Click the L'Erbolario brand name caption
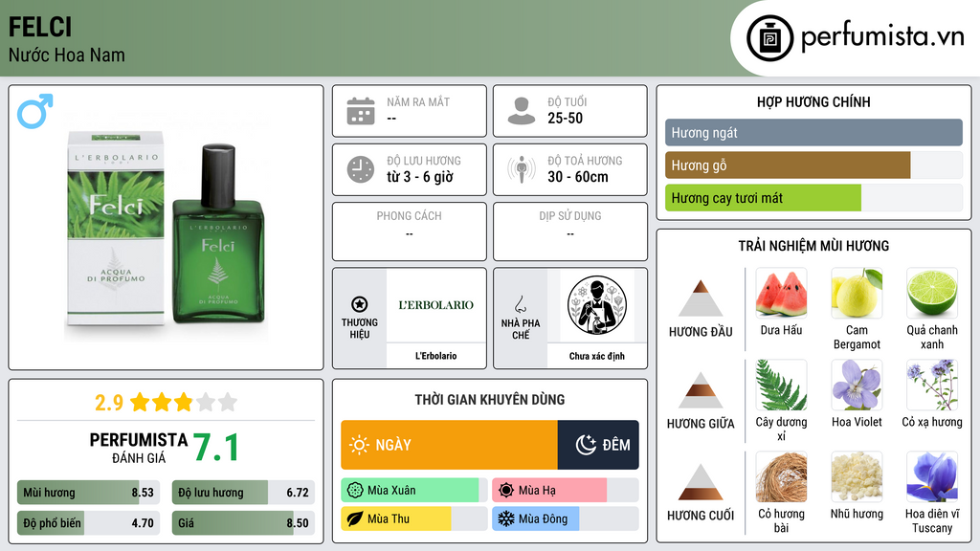 (x=436, y=356)
